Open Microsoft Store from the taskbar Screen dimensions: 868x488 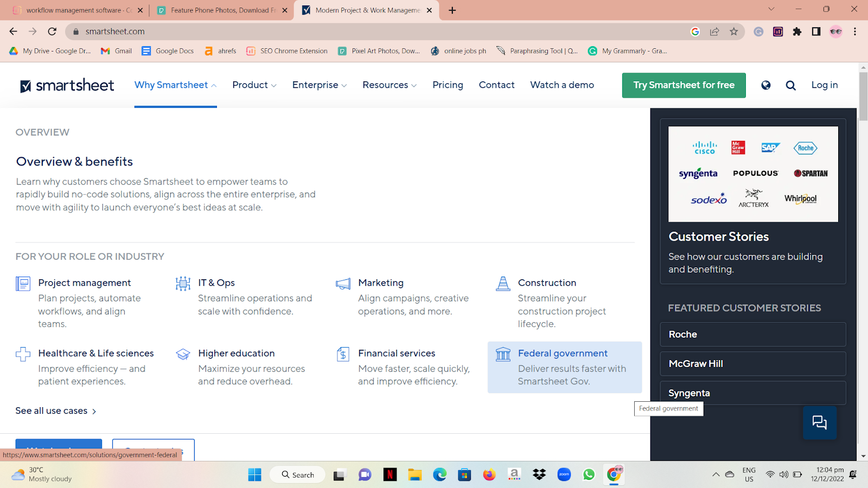tap(464, 475)
